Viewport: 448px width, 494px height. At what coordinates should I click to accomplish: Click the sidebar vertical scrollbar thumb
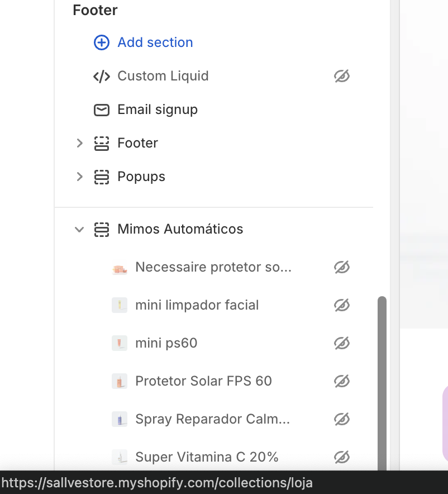(382, 383)
